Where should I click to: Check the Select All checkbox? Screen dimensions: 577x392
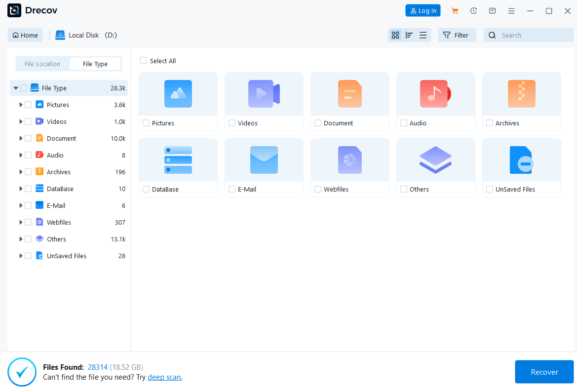pyautogui.click(x=143, y=61)
